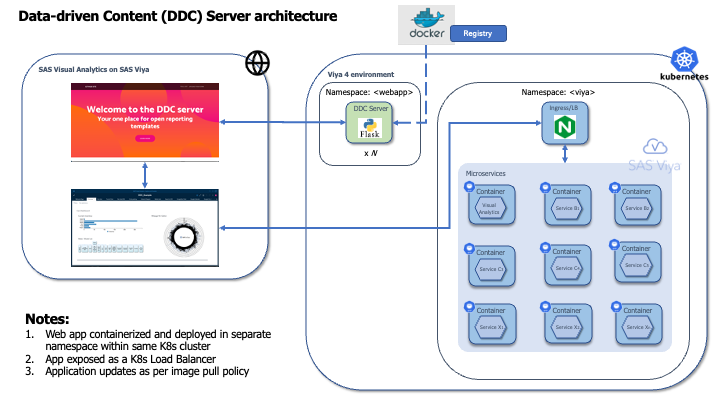Click the blue Registry button
Image resolution: width=720 pixels, height=405 pixels.
click(x=478, y=34)
